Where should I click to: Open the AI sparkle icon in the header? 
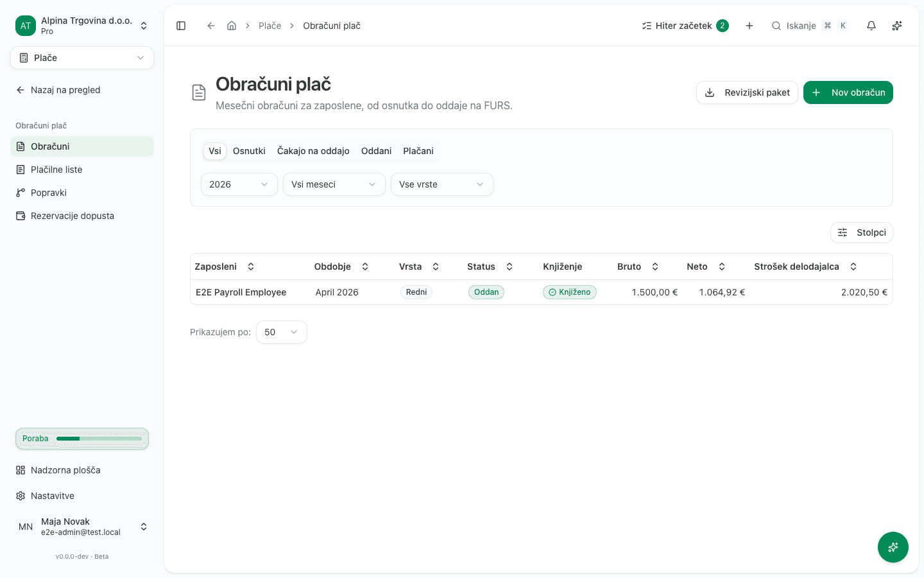(x=897, y=26)
